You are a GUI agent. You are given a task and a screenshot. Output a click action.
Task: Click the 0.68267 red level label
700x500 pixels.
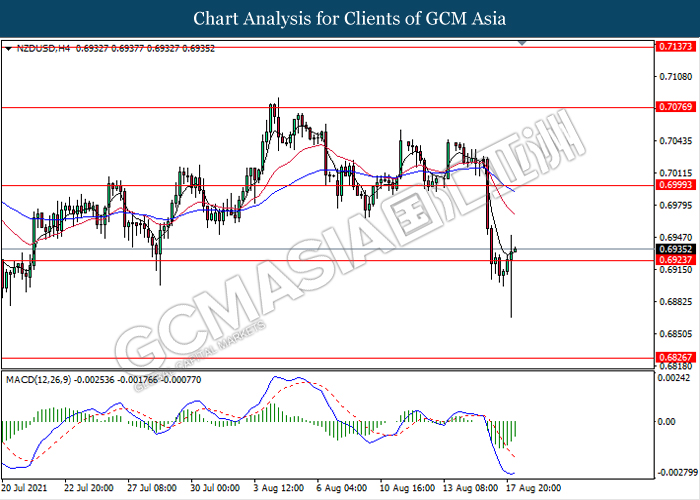(676, 357)
